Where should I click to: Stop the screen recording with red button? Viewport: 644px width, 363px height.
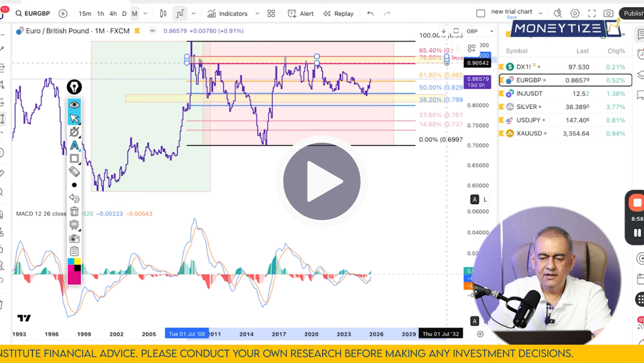point(637,203)
